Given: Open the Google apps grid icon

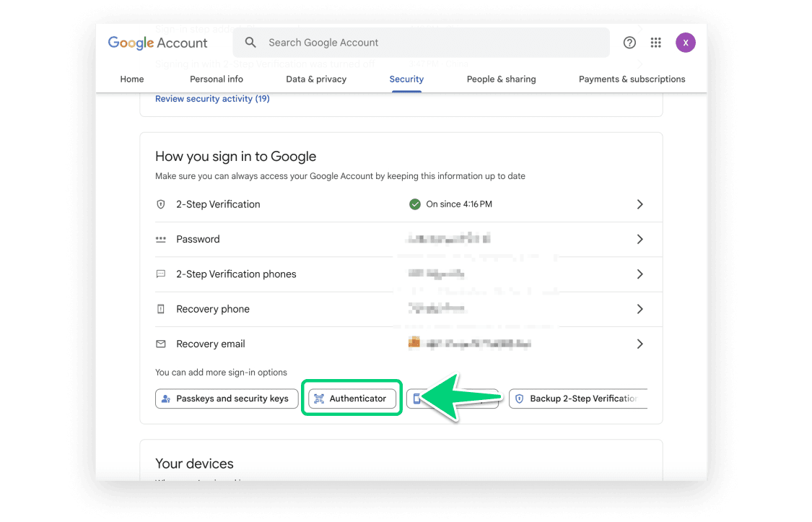Looking at the screenshot, I should [x=655, y=43].
